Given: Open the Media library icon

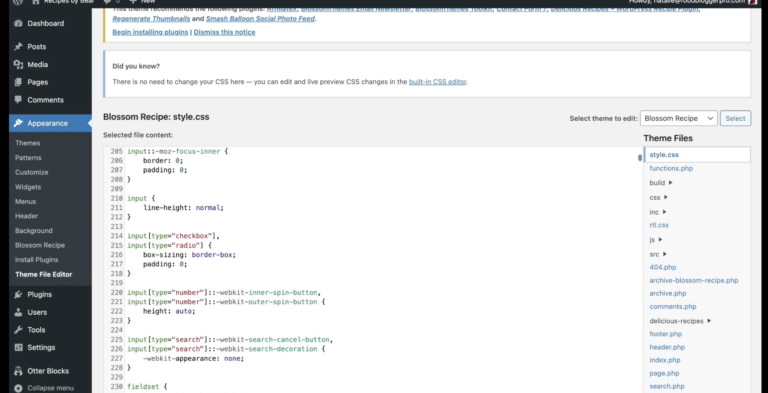Looking at the screenshot, I should point(19,64).
